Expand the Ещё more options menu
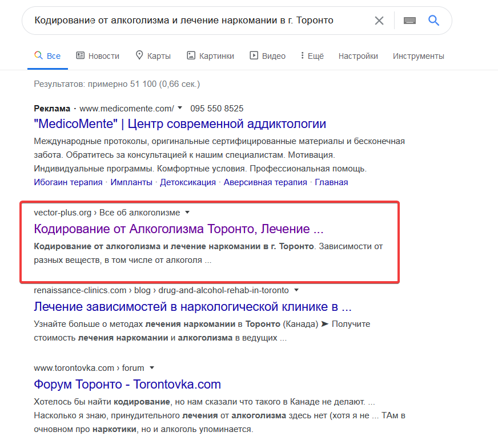This screenshot has height=448, width=498. pyautogui.click(x=312, y=56)
